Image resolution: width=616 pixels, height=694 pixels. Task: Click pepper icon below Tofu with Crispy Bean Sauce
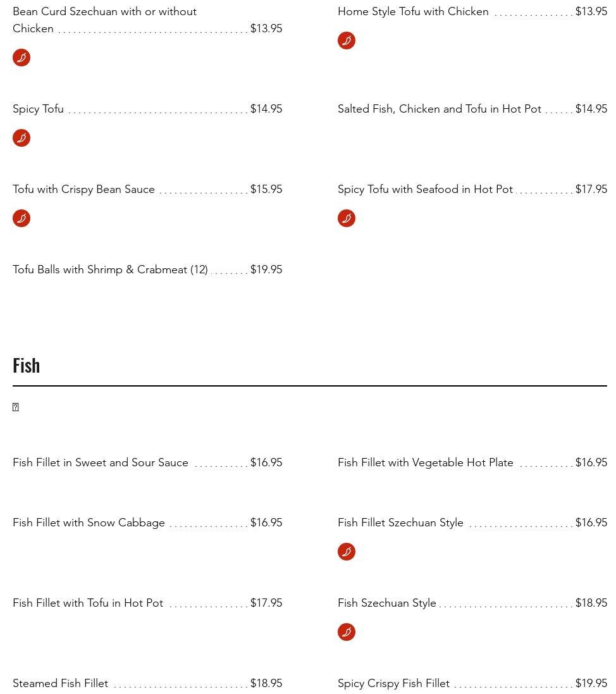pyautogui.click(x=22, y=218)
